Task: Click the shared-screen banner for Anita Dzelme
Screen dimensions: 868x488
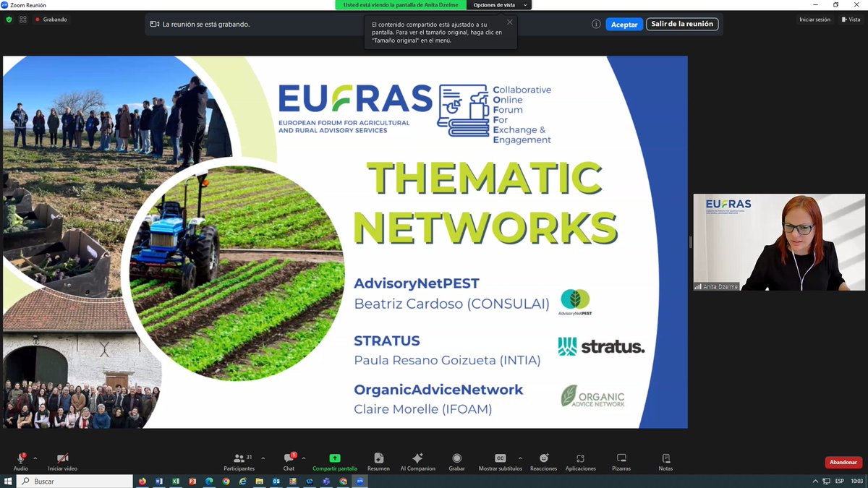Action: click(401, 4)
